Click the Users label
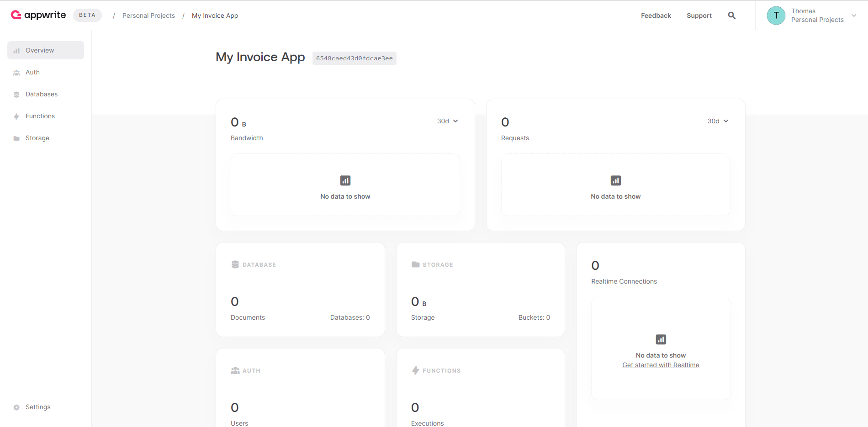Viewport: 868px width, 427px height. pos(239,423)
